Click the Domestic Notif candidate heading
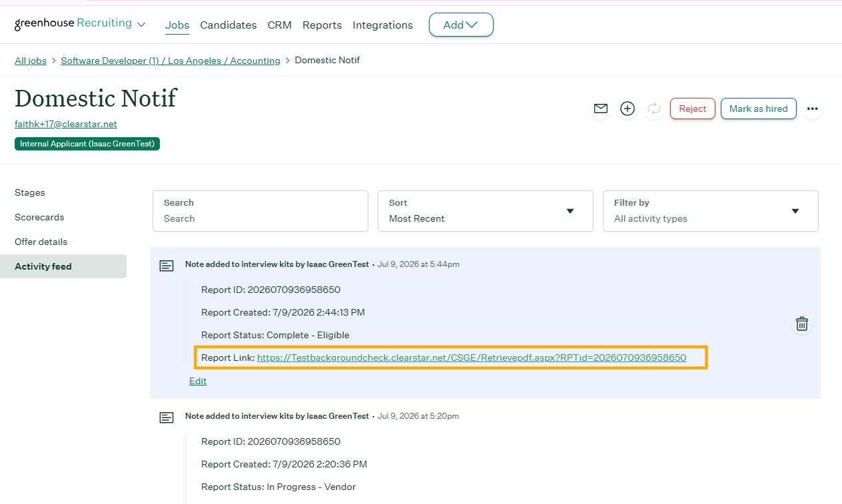842x504 pixels. pos(96,98)
